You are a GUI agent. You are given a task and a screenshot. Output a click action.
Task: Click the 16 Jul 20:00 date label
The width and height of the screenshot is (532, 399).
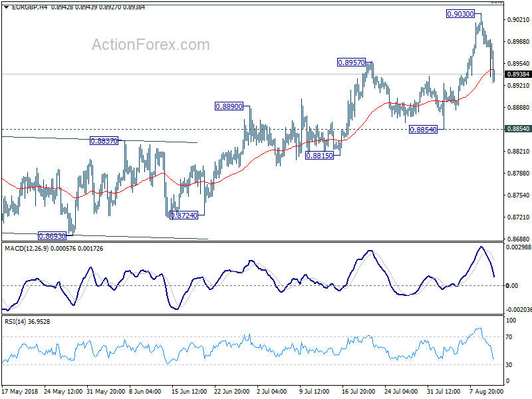tap(358, 392)
